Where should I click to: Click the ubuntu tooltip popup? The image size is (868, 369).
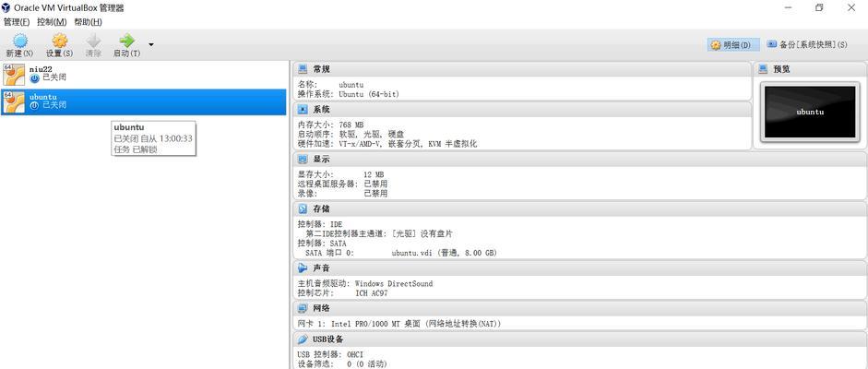pos(153,137)
